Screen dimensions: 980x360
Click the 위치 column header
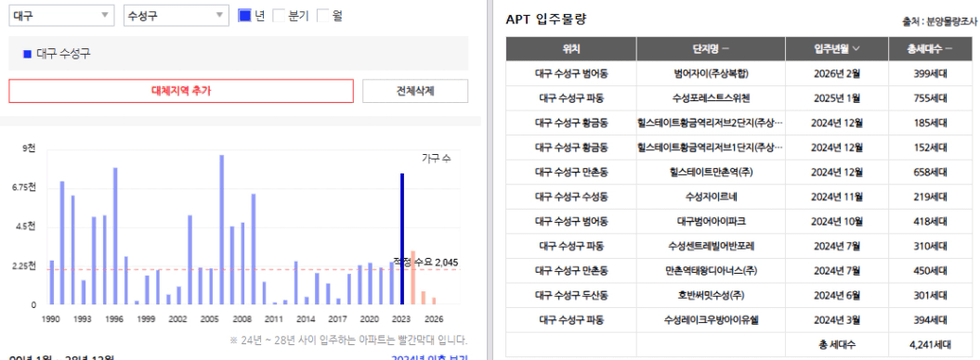571,48
